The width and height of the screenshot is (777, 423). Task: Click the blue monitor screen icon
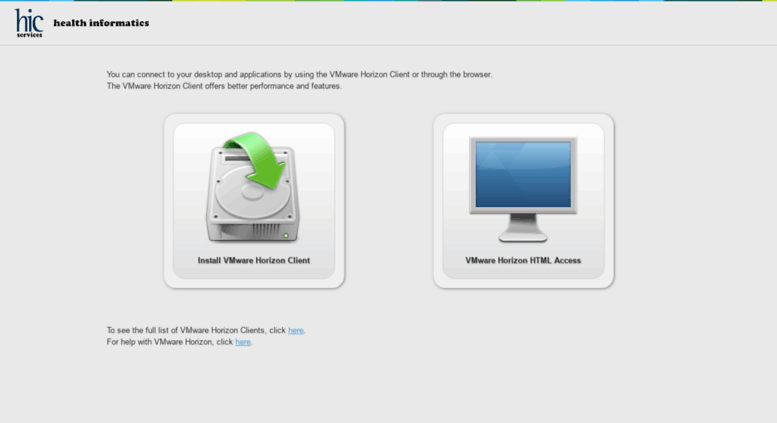(523, 174)
